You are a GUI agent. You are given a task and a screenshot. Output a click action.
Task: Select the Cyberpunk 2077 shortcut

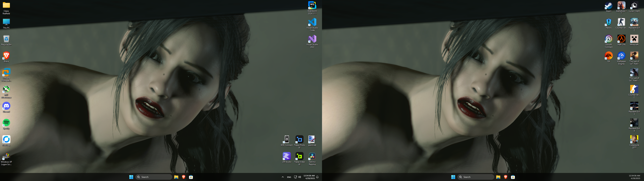[634, 142]
